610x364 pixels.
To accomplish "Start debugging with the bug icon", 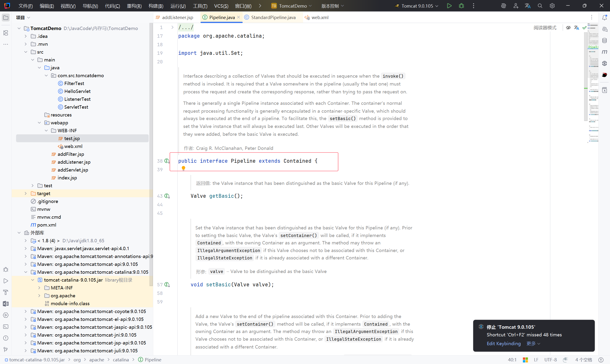I will (x=461, y=6).
